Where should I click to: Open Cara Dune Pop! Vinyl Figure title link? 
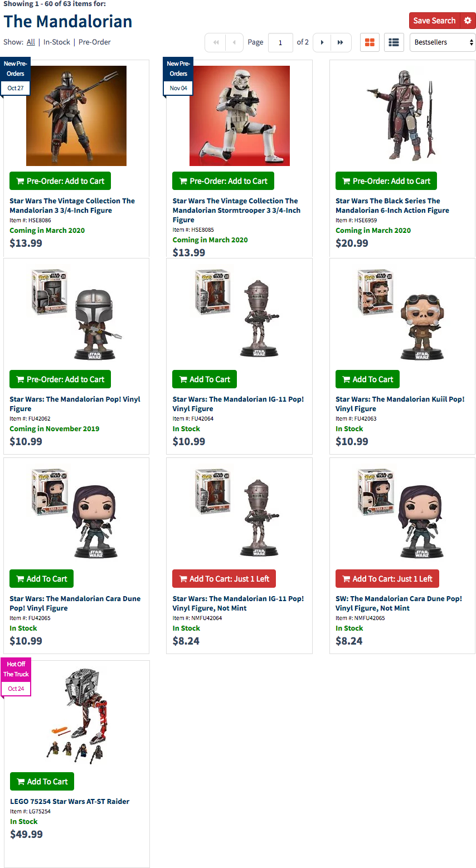tap(75, 603)
